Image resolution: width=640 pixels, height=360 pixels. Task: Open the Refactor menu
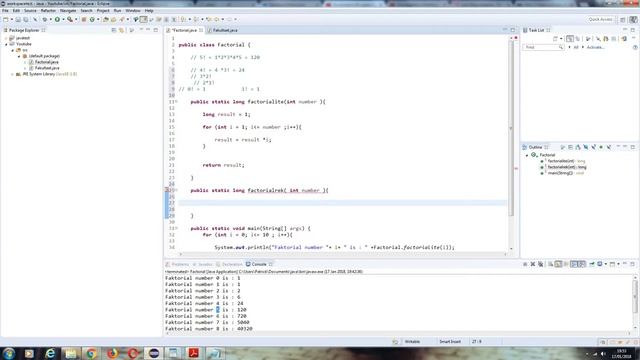(48, 11)
